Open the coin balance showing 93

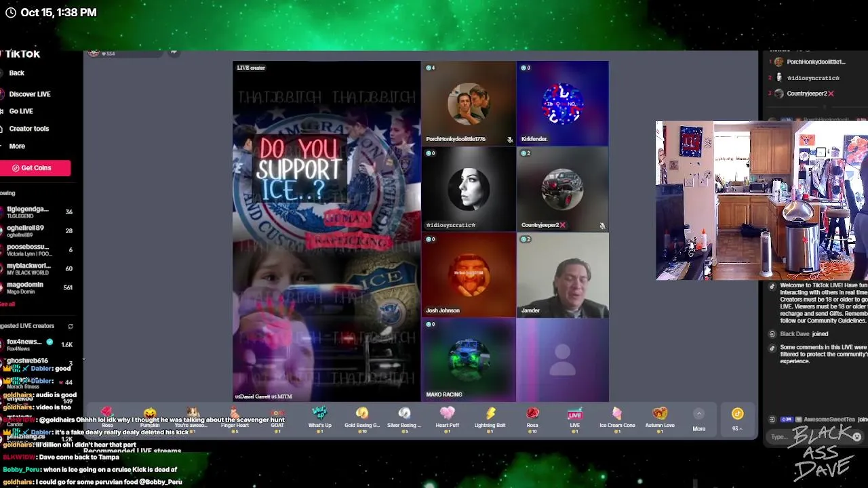737,420
